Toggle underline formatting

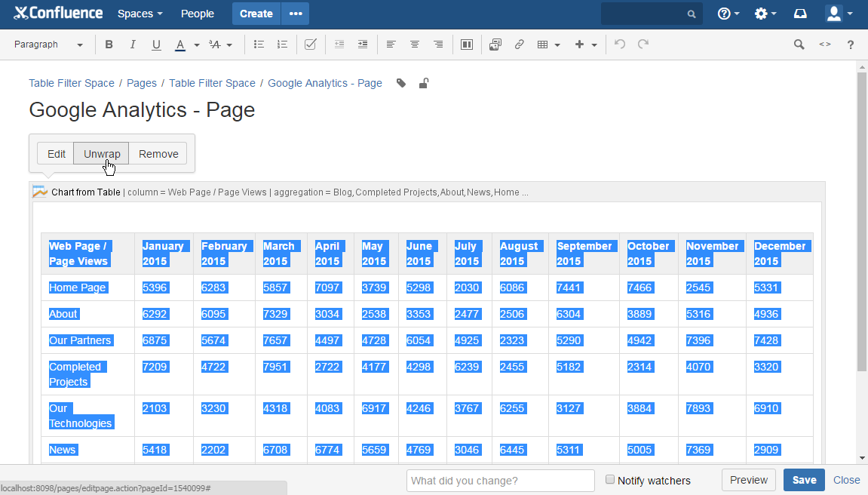pyautogui.click(x=156, y=45)
